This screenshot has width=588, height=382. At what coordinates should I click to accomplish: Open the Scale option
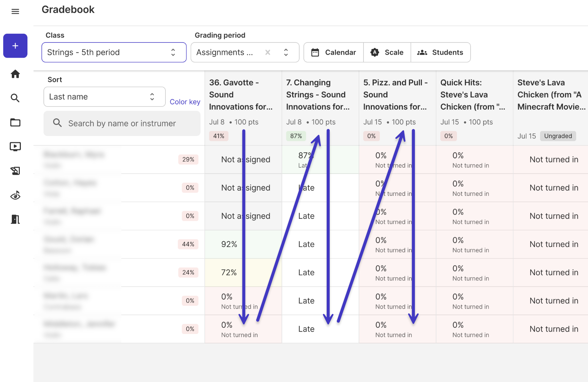[x=387, y=52]
